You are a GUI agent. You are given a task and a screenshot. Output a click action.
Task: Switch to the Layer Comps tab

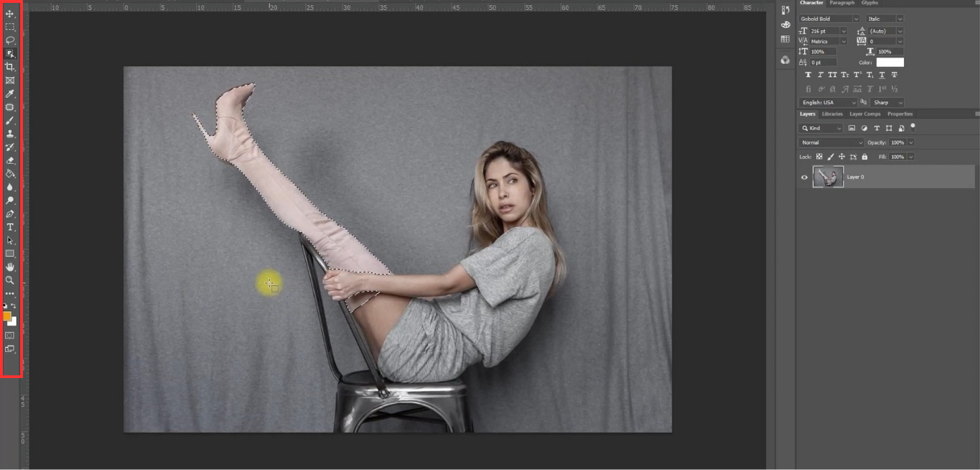tap(865, 114)
